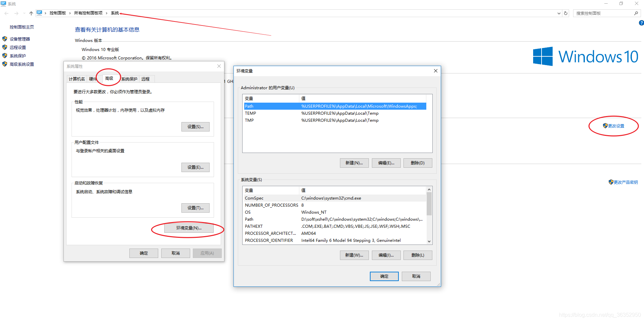Click system variables scrollbar down arrow
This screenshot has width=644, height=321.
(429, 241)
